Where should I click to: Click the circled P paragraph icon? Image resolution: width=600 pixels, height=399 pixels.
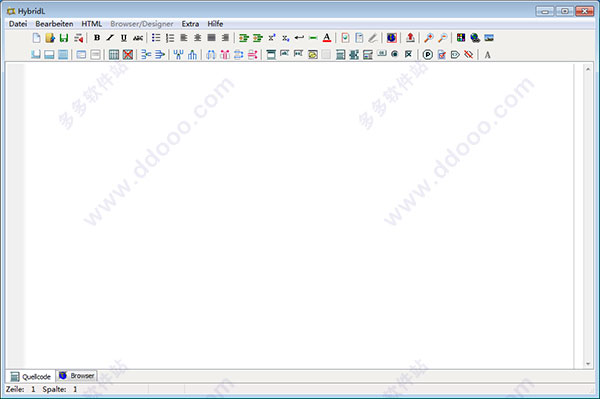(x=428, y=55)
